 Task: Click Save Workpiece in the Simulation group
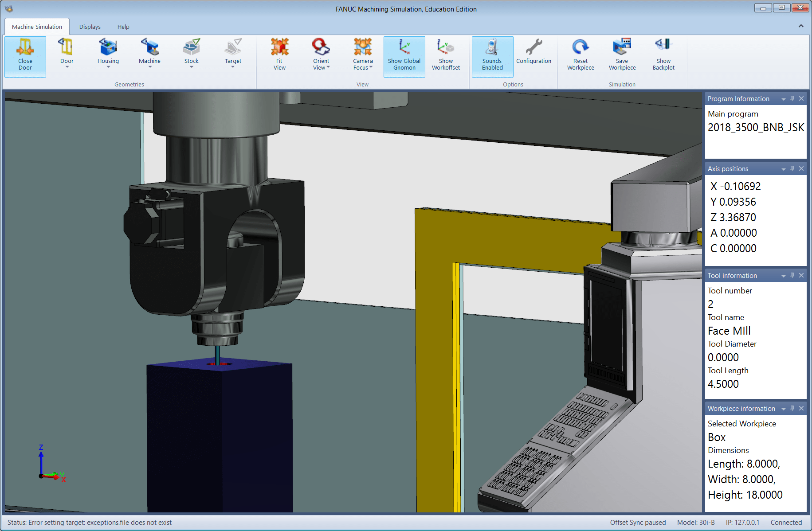pos(622,56)
